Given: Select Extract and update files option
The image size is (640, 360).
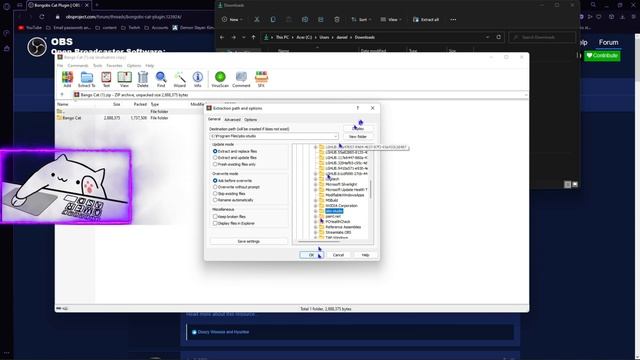Looking at the screenshot, I should coord(215,158).
